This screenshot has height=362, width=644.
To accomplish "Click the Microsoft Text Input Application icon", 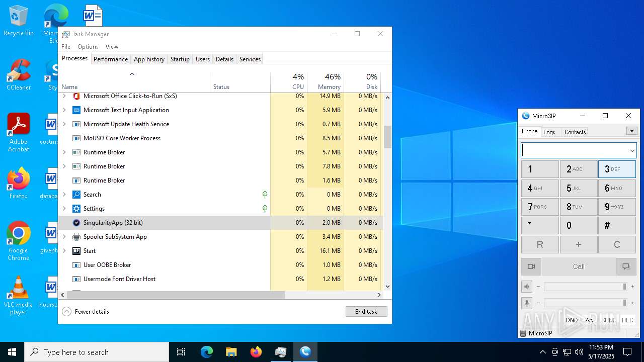I will pyautogui.click(x=76, y=110).
